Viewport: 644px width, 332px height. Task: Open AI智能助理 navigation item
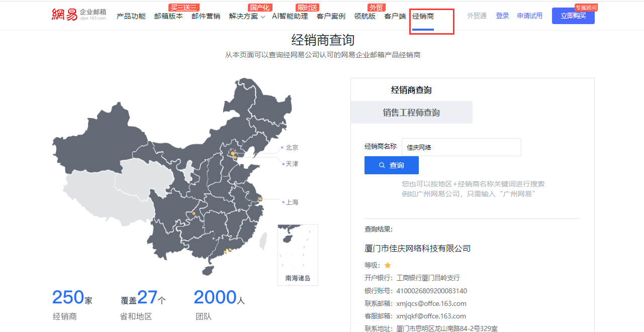290,16
